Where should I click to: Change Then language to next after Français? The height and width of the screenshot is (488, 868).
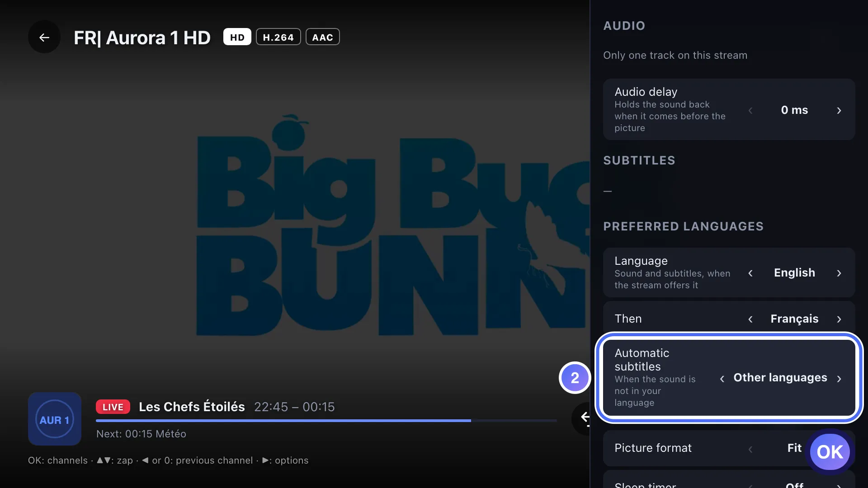click(x=839, y=319)
